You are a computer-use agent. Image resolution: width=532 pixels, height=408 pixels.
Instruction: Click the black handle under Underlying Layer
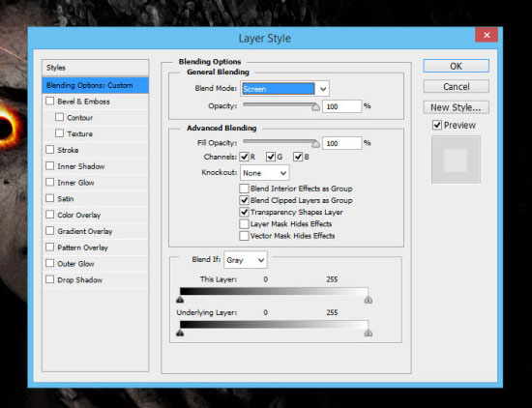coord(180,333)
